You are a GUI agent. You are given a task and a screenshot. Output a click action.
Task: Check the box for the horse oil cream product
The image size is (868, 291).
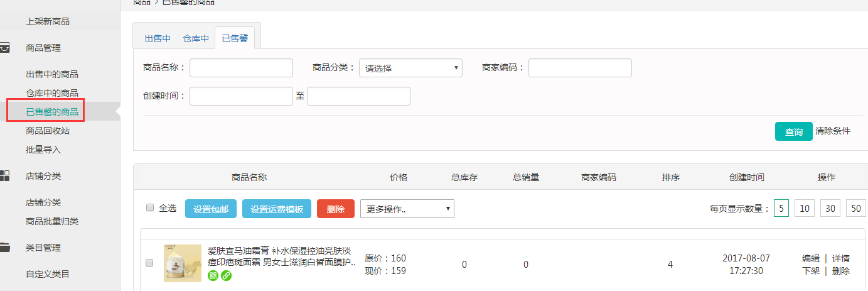coord(149,263)
